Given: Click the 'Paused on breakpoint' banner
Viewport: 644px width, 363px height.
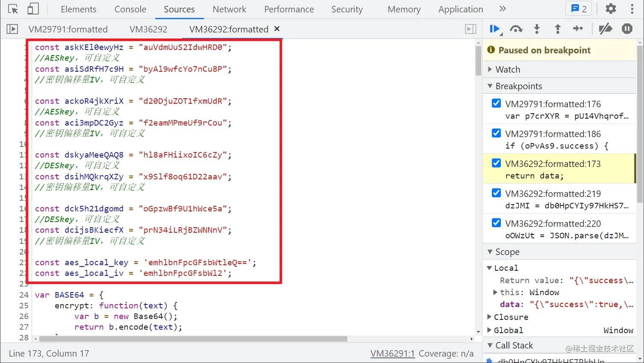Looking at the screenshot, I should click(559, 50).
